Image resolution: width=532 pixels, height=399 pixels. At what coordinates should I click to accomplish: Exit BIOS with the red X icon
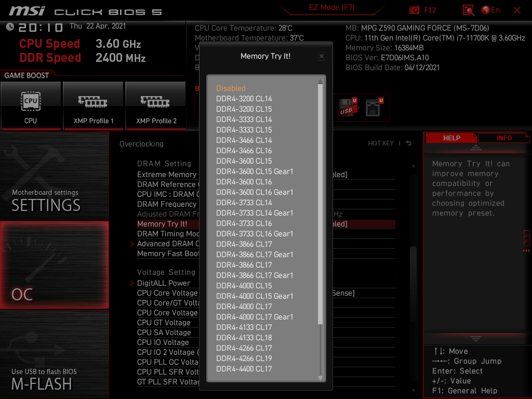point(517,10)
